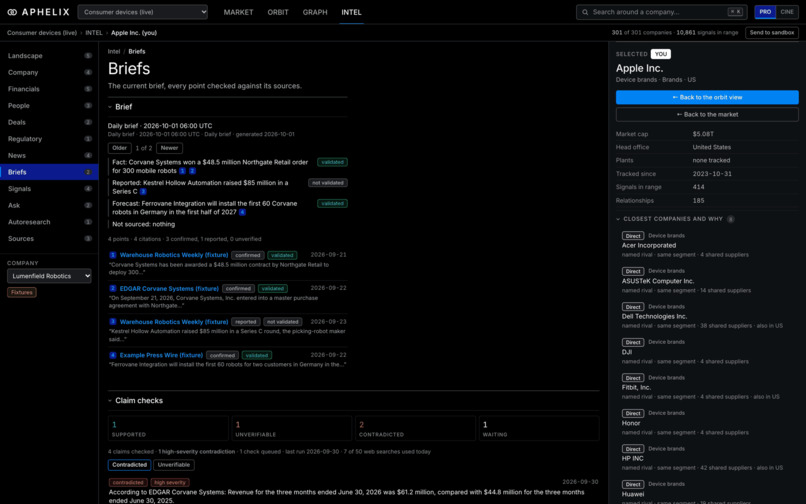Open Sources in the sidebar
806x504 pixels.
pos(49,239)
